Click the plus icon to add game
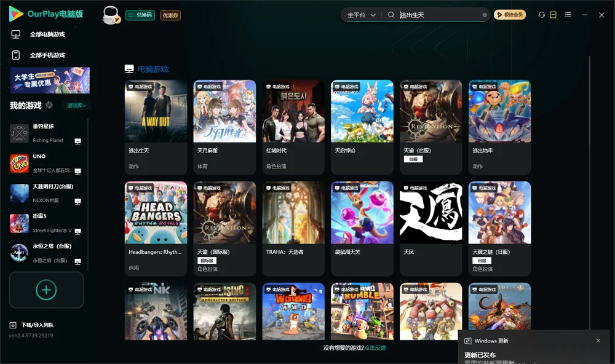The image size is (615, 364). click(46, 290)
